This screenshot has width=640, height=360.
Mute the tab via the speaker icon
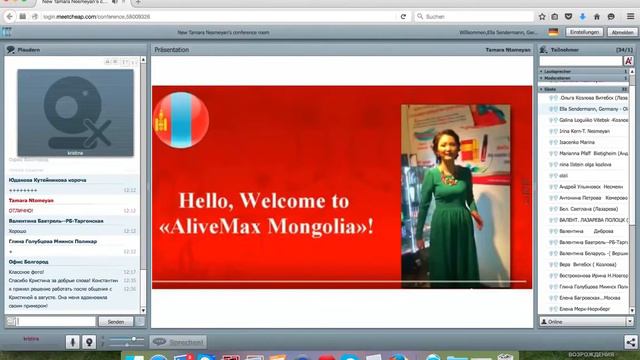115,2
